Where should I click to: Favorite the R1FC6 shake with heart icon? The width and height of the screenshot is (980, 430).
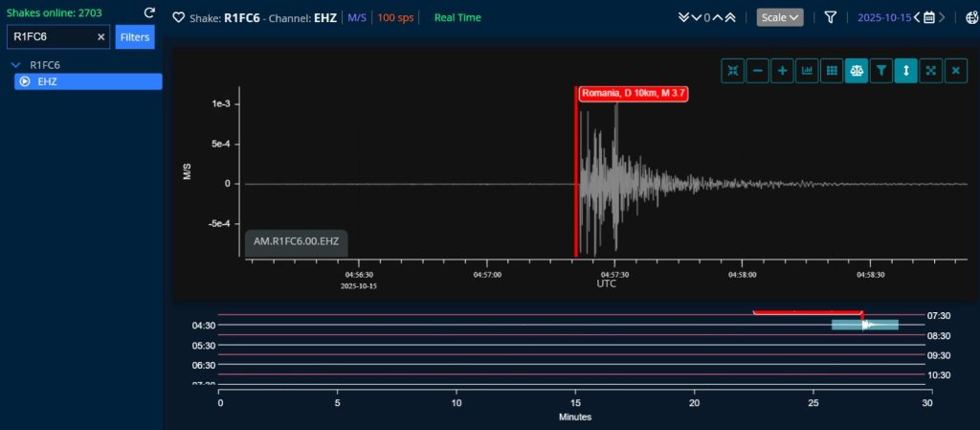(x=178, y=17)
